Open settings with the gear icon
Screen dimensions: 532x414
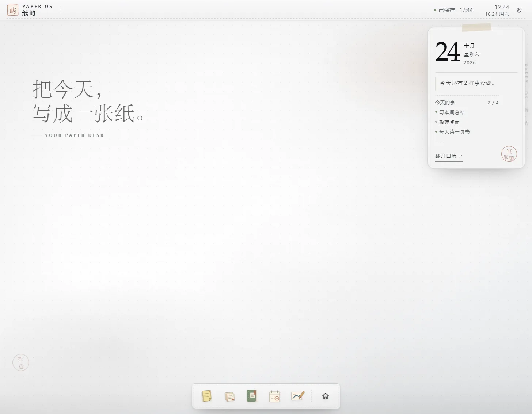pyautogui.click(x=519, y=10)
